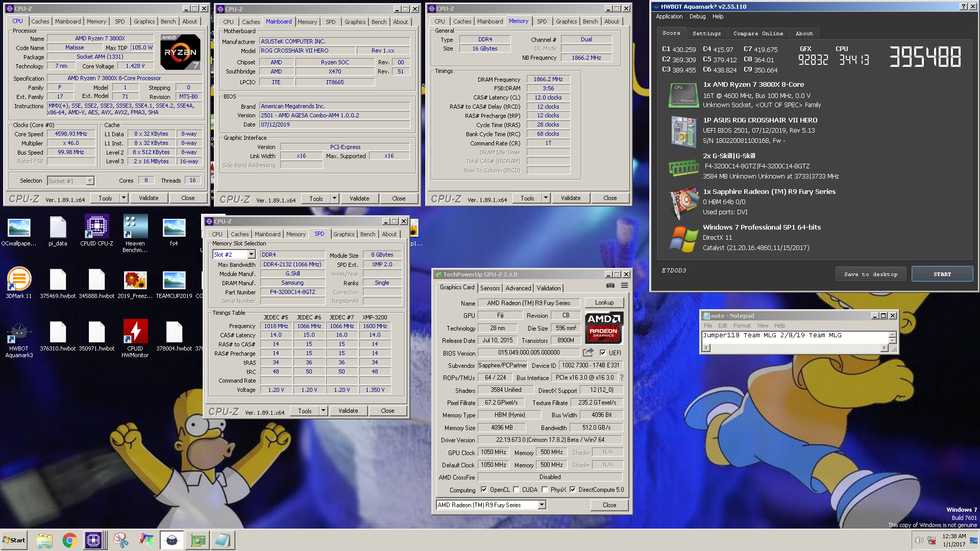Viewport: 980px width, 551px height.
Task: Switch to HWBOT Aquamark taskbar button
Action: [x=172, y=540]
